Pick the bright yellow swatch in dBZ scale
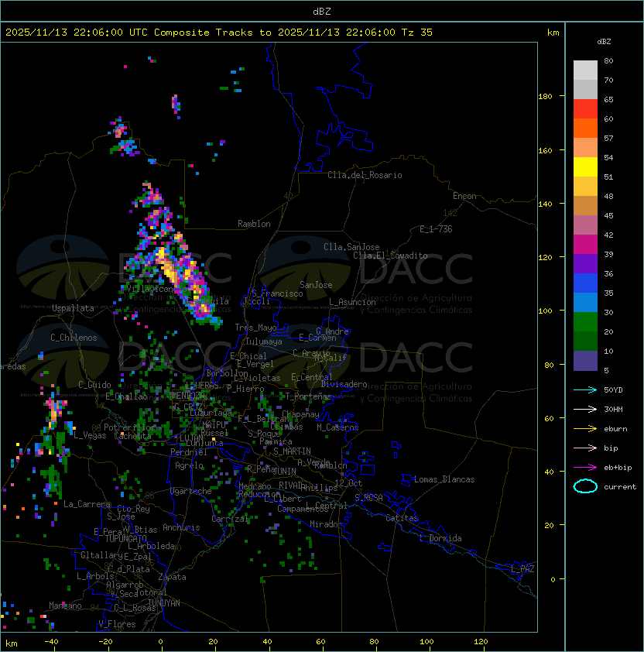Image resolution: width=644 pixels, height=652 pixels. 585,167
